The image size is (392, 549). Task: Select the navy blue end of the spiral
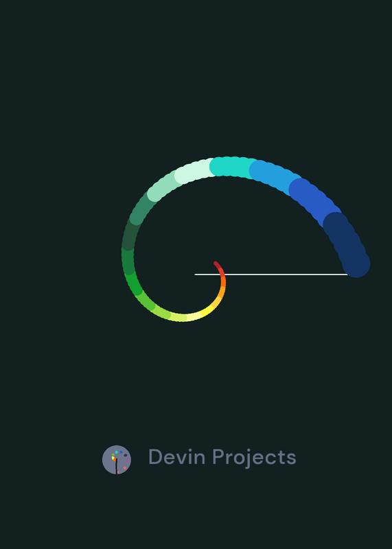[347, 244]
